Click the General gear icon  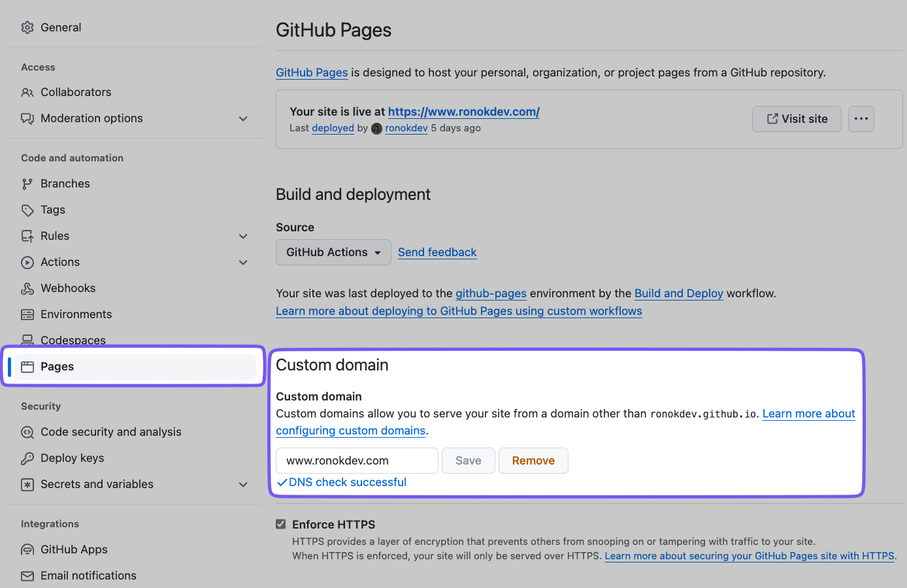[27, 27]
